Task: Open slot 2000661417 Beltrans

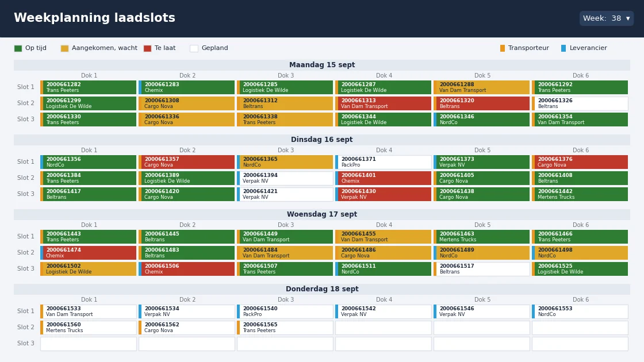Action: tap(89, 194)
